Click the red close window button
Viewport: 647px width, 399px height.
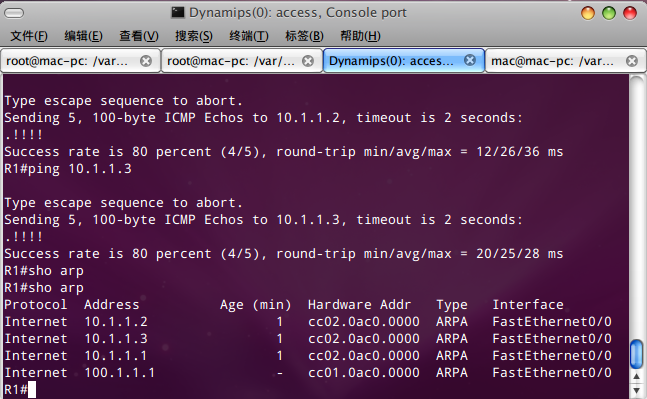[630, 13]
